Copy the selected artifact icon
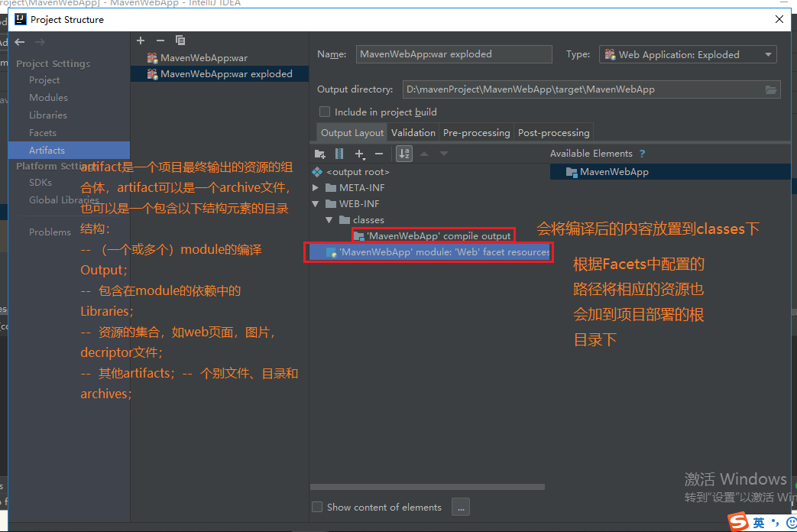 [180, 41]
